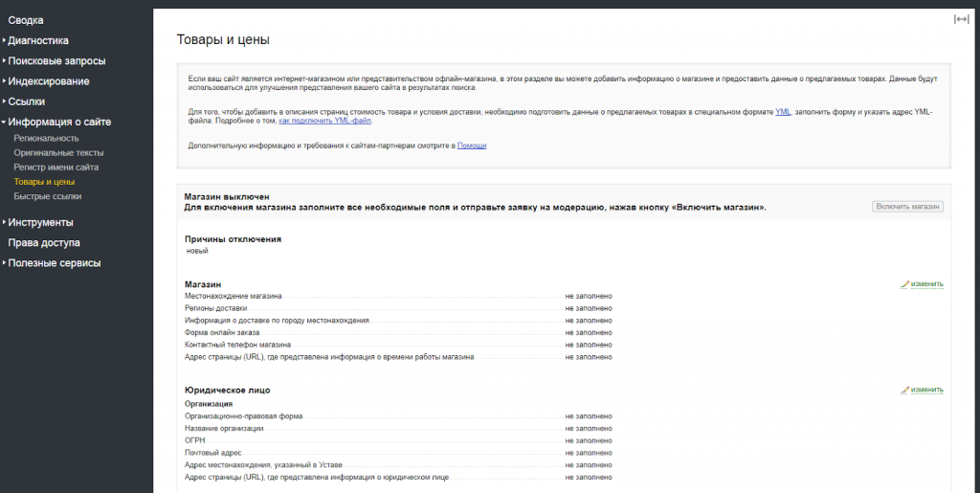Expand the Поисковые запросы section arrow
The width and height of the screenshot is (980, 493).
click(4, 61)
